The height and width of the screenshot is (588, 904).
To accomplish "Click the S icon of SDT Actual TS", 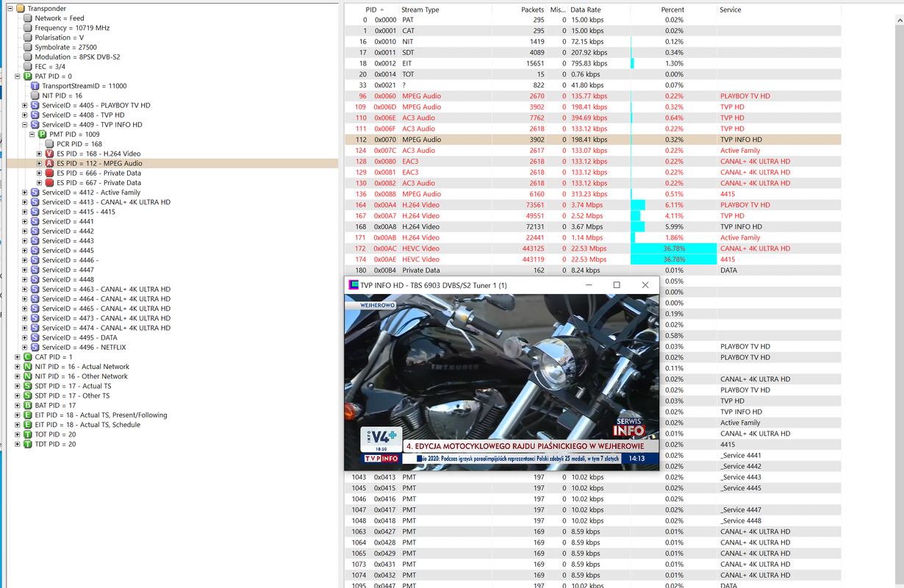I will 27,386.
